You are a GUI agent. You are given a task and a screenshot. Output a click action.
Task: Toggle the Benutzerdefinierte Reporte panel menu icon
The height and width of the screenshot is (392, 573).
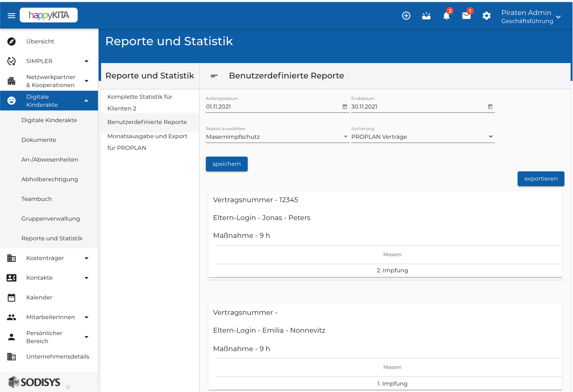coord(214,76)
